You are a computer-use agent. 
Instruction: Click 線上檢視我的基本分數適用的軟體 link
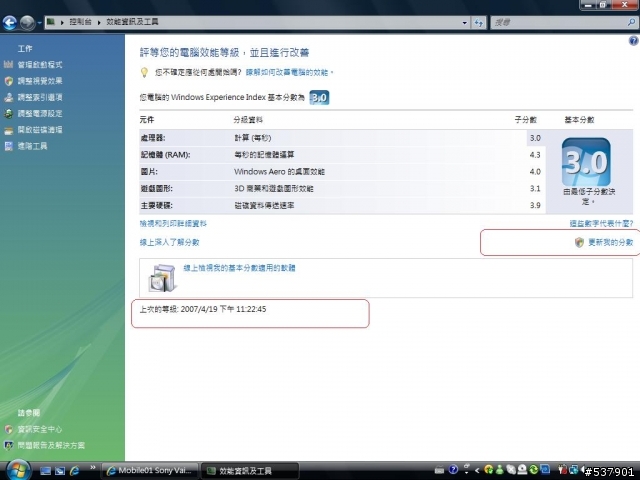(240, 268)
